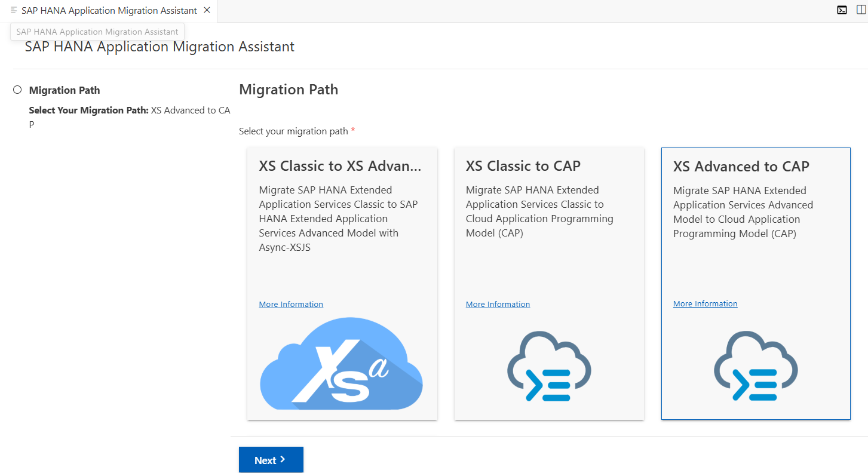This screenshot has width=868, height=473.
Task: Open More Information link on XS Classic to CAP card
Action: point(498,305)
